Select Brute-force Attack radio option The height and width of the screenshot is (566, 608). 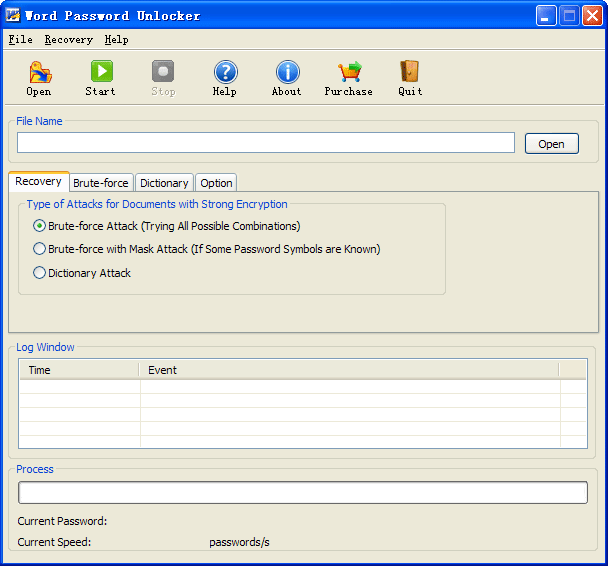pyautogui.click(x=40, y=226)
